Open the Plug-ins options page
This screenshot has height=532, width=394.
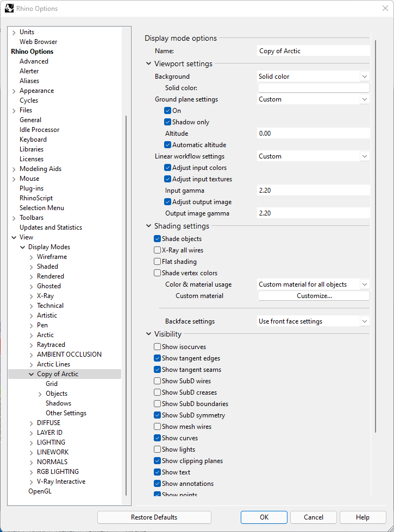[32, 188]
